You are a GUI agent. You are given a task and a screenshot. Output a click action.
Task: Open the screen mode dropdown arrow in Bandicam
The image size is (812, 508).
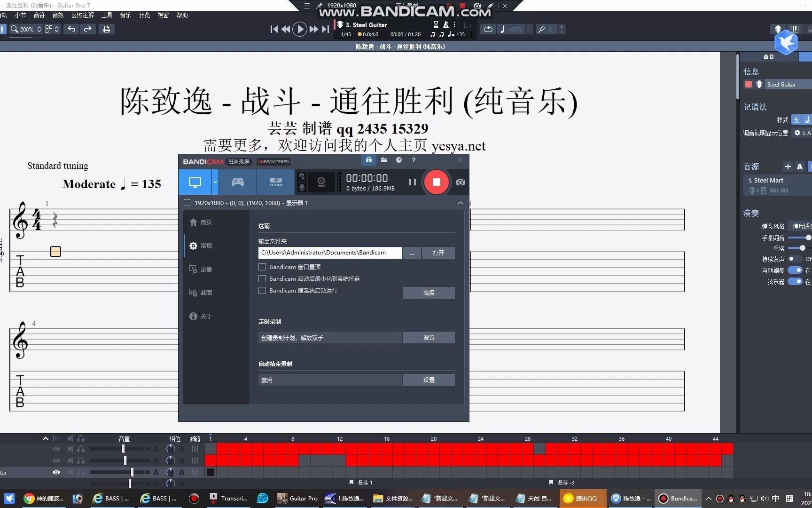point(215,182)
